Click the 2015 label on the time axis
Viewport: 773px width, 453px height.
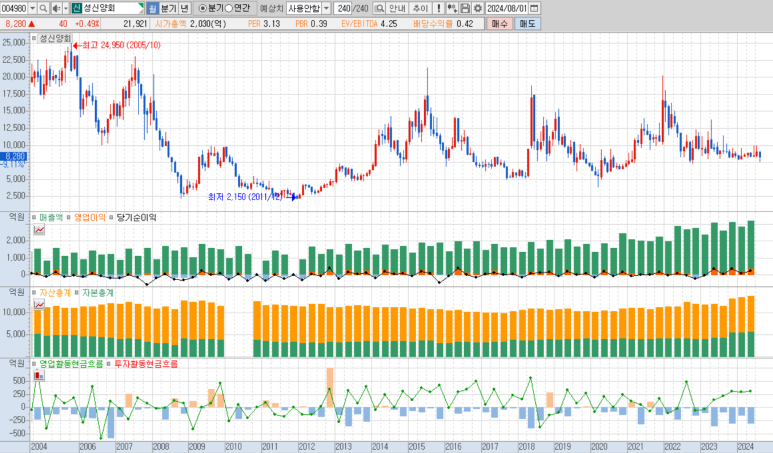click(417, 447)
